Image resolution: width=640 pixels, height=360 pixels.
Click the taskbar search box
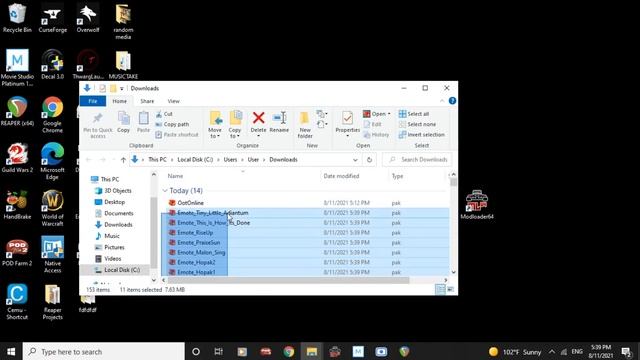coord(104,351)
